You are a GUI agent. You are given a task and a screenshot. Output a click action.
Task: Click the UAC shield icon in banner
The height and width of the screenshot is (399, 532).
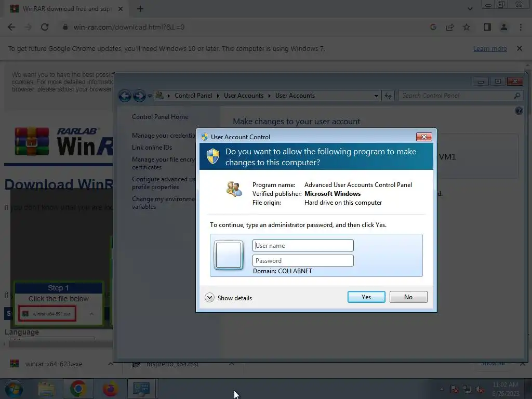pyautogui.click(x=213, y=156)
